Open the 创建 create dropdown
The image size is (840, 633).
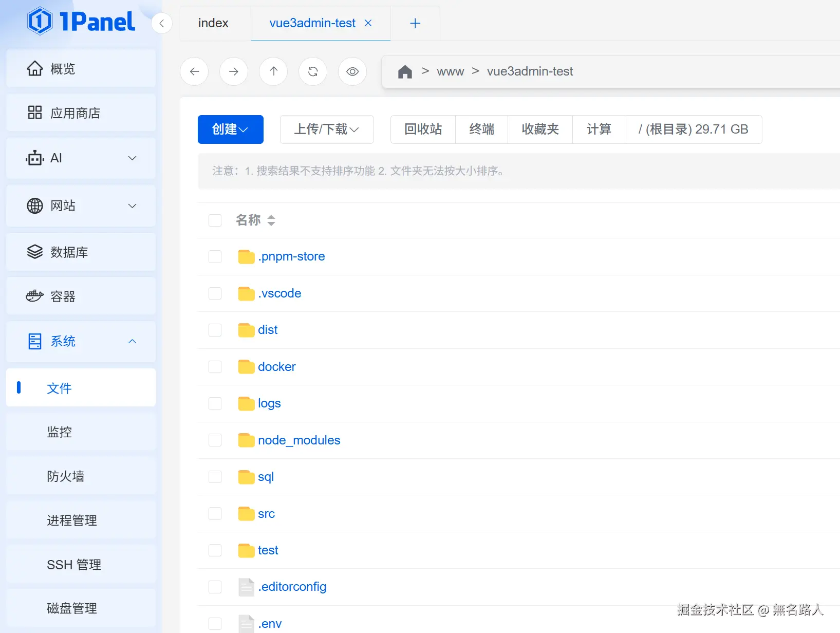[231, 129]
